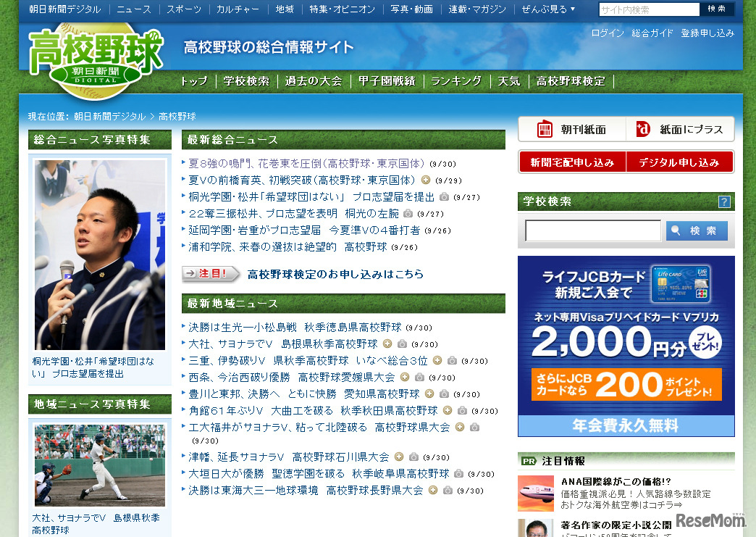This screenshot has width=756, height=537.
Task: Click the 紙面にプラス red d icon
Action: pos(643,129)
